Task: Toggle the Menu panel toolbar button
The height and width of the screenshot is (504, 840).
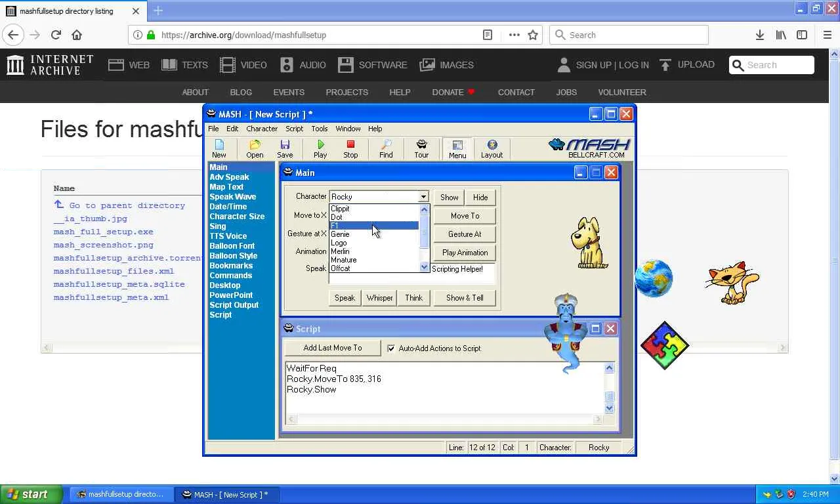Action: (457, 149)
